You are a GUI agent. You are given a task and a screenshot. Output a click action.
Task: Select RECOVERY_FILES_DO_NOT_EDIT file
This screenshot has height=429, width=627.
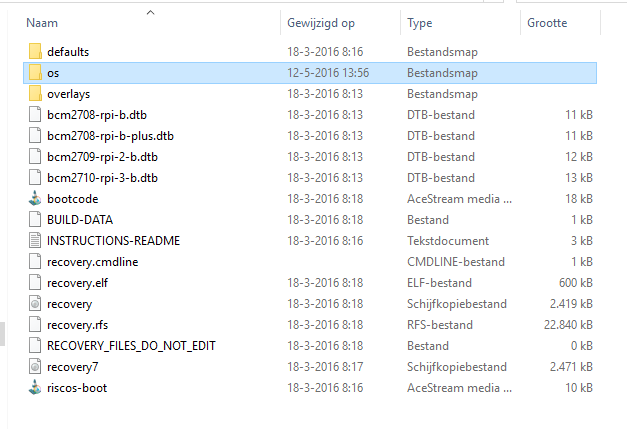(131, 346)
